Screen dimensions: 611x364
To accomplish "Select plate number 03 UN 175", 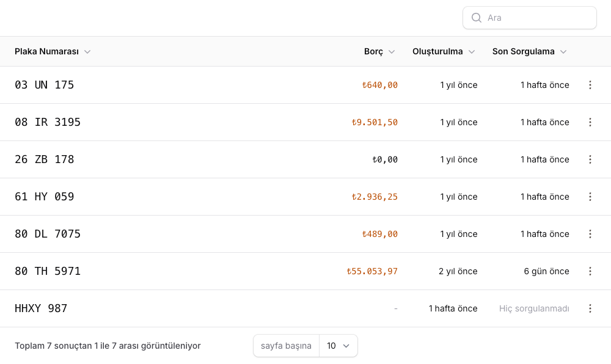I will click(x=44, y=85).
